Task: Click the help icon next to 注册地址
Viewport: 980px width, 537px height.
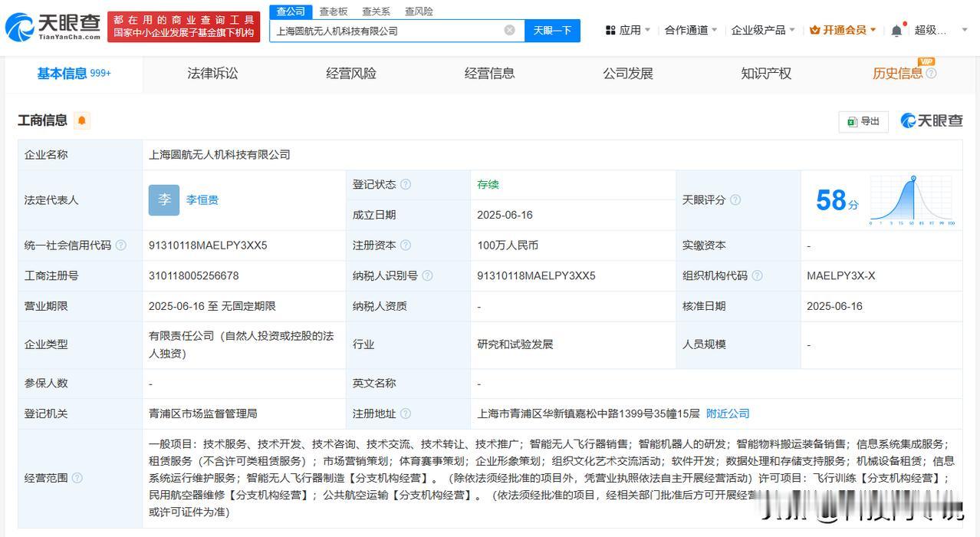Action: click(406, 413)
